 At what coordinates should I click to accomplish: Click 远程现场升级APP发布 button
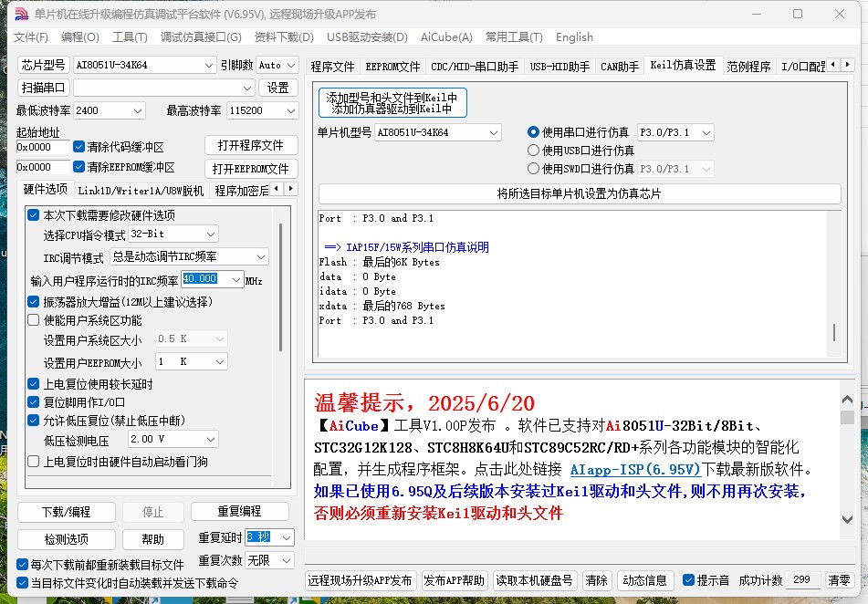[360, 580]
